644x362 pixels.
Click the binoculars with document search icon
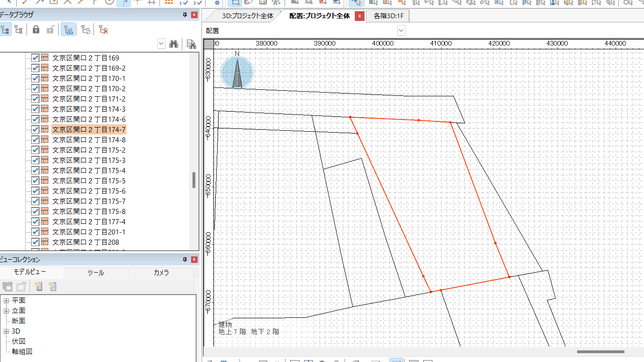click(191, 44)
